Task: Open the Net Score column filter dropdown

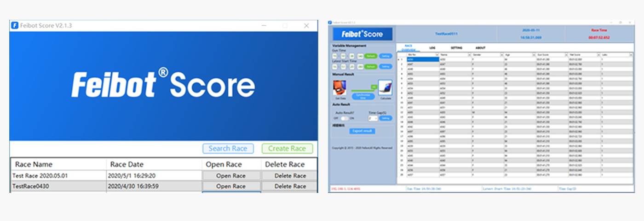Action: click(598, 55)
